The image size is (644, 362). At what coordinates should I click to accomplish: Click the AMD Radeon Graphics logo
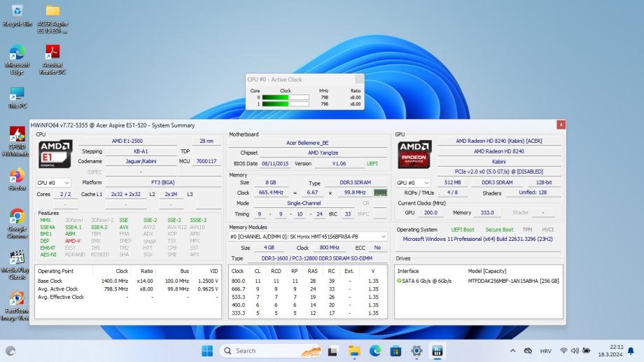point(414,155)
